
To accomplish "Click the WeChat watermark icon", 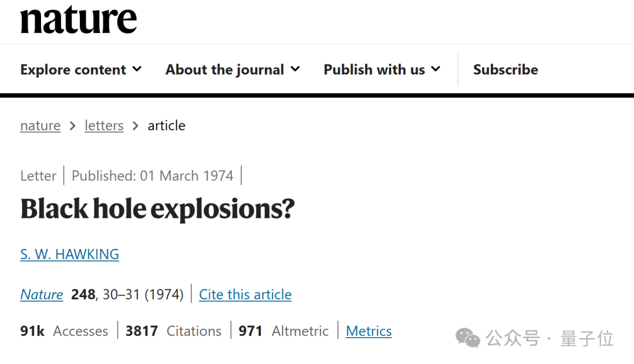I will [x=468, y=338].
